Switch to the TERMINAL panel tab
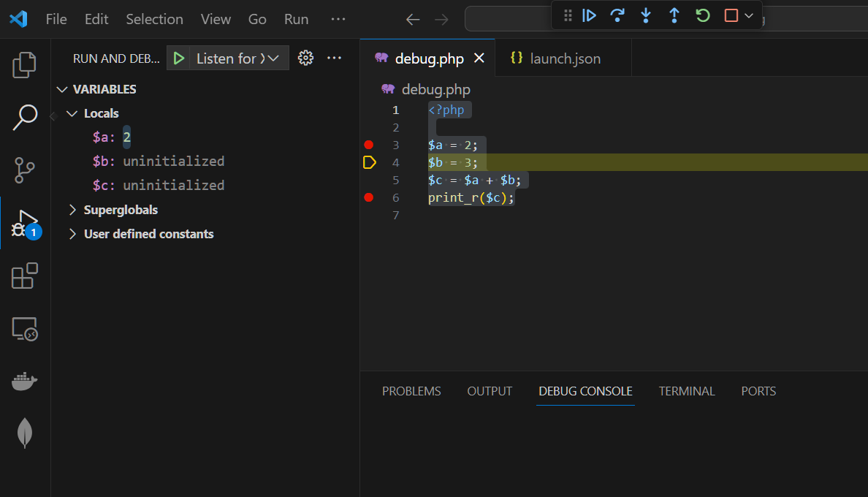Screen dimensions: 868x497 tap(687, 391)
